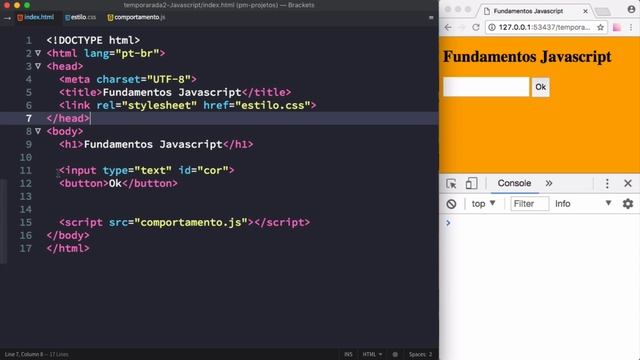Click the h1 line in the editor
The image size is (640, 360).
tap(156, 144)
